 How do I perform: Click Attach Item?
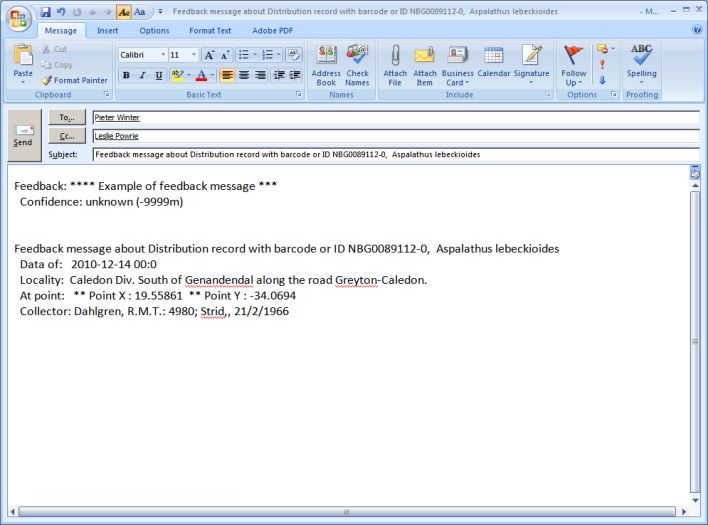click(x=424, y=65)
